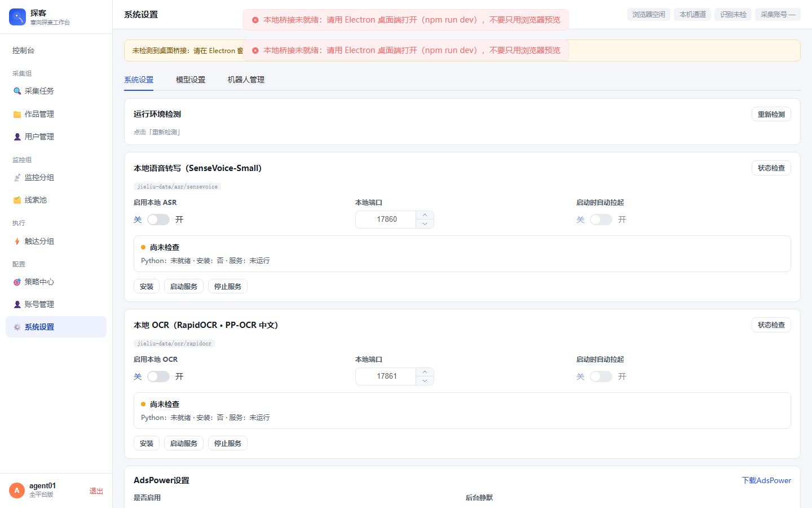Screen dimensions: 812x508
Task: Click the icon beside 监控分组
Action: tap(17, 177)
